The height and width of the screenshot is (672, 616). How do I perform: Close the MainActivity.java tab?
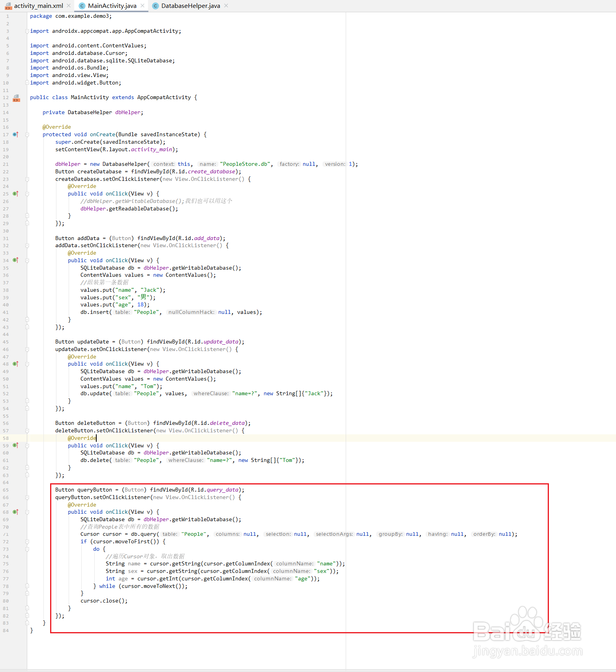pyautogui.click(x=142, y=6)
